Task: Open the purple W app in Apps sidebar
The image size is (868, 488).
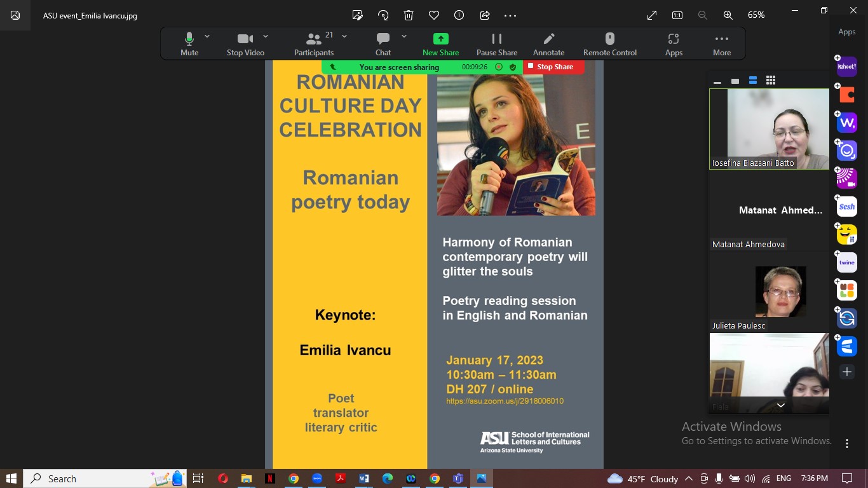Action: coord(846,123)
